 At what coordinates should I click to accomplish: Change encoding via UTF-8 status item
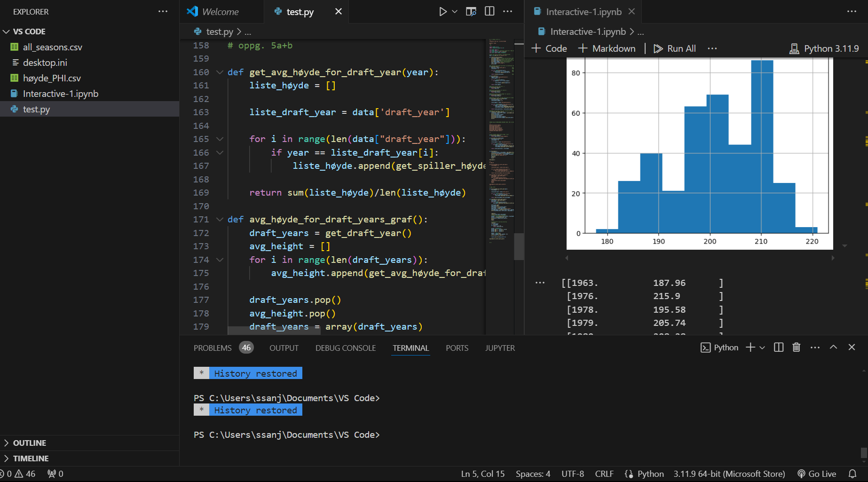[x=573, y=474]
